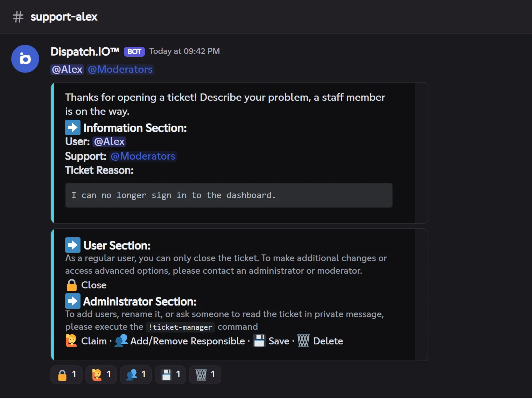Screen dimensions: 532x399
Task: Click the @Alex mention in the User field
Action: 109,141
